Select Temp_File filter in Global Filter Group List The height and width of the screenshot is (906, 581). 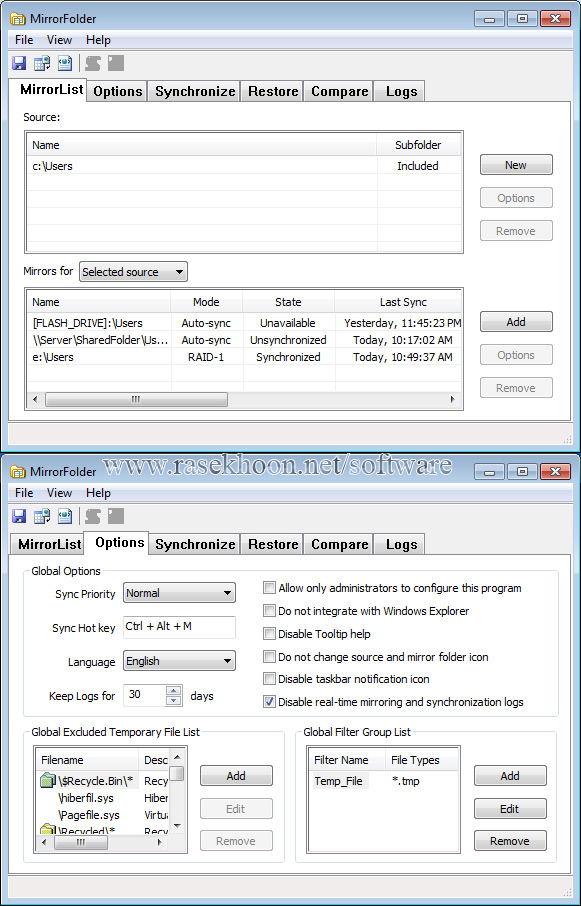tap(338, 781)
